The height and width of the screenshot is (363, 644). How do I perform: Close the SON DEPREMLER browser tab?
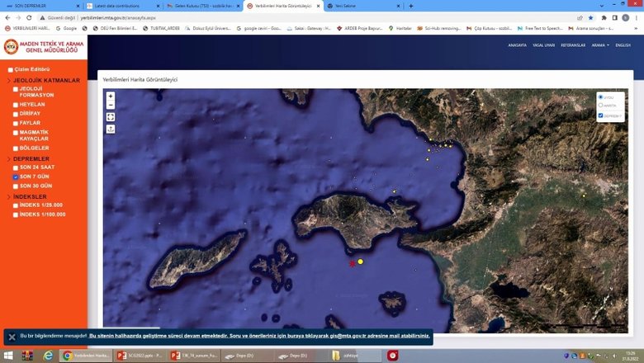coord(78,6)
